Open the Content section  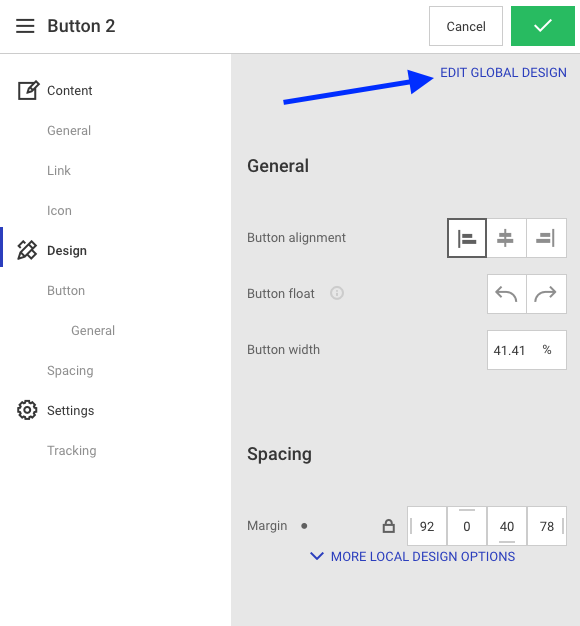click(69, 91)
